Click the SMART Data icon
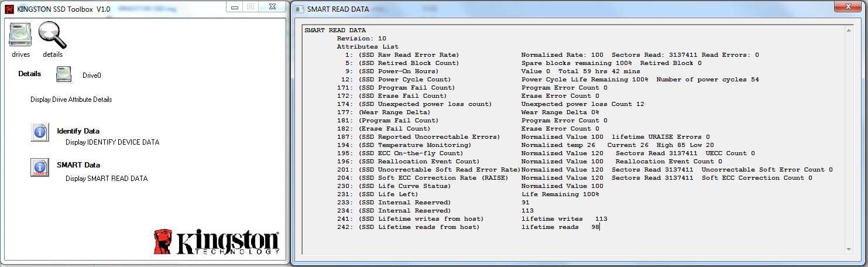 (x=40, y=167)
